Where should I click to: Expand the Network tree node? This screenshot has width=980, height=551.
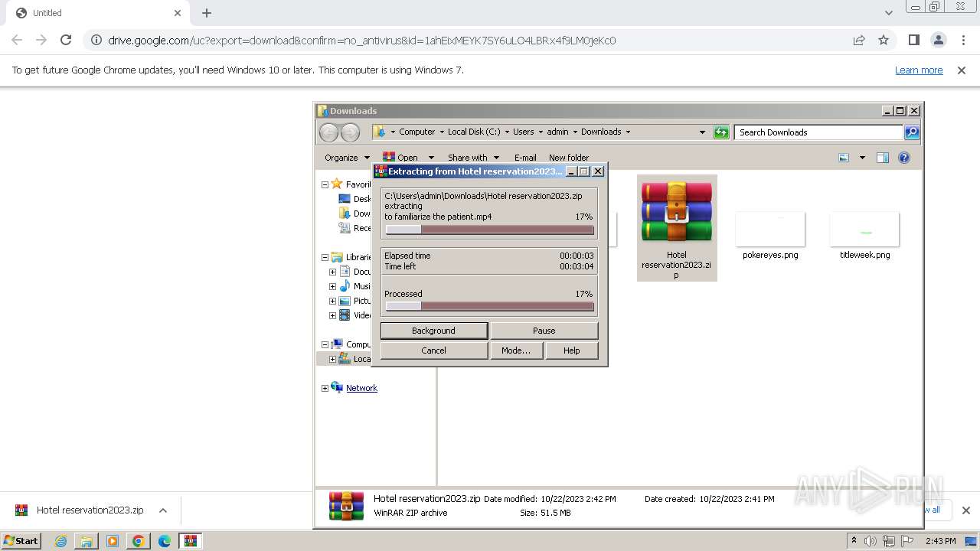click(325, 388)
